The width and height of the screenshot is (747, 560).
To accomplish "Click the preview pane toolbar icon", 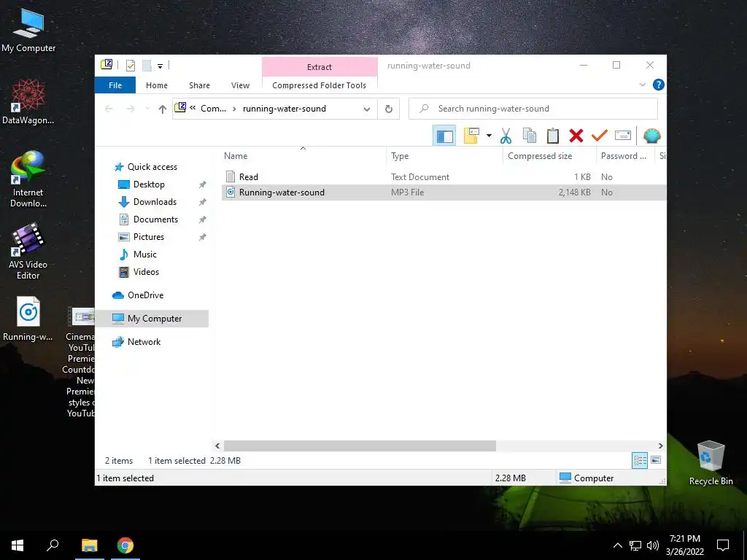I will click(x=444, y=136).
